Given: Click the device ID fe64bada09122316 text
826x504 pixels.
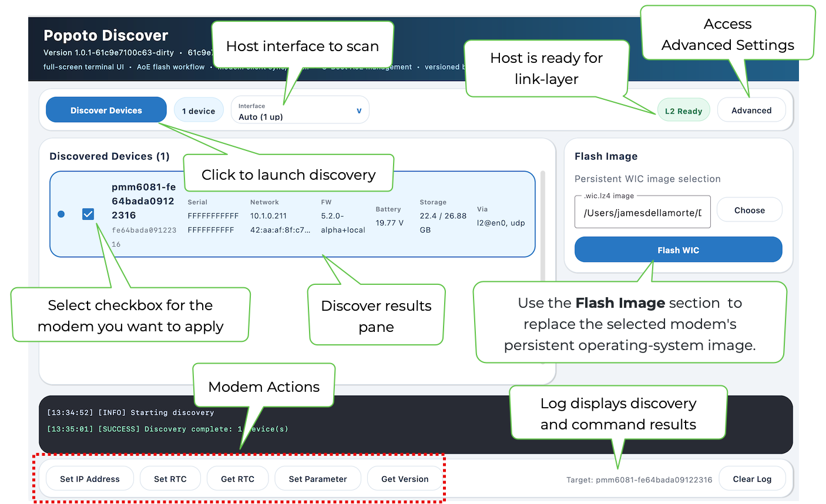Looking at the screenshot, I should point(144,237).
